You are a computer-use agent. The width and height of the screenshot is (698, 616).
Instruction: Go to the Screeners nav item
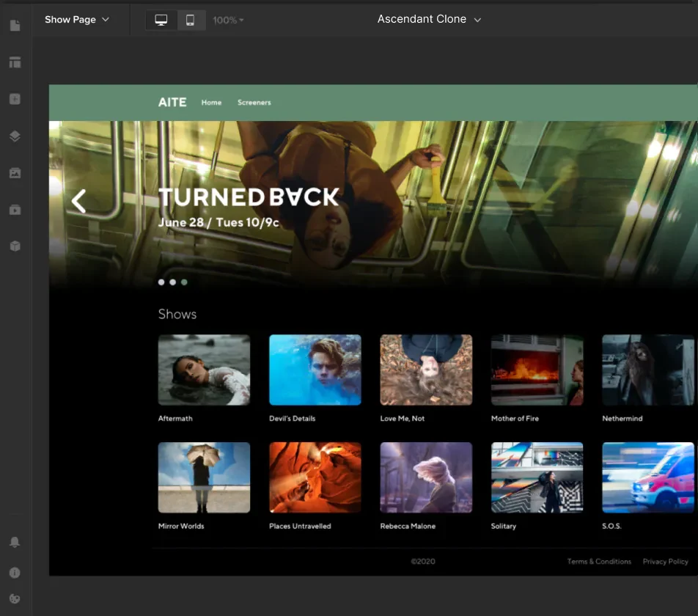coord(254,103)
